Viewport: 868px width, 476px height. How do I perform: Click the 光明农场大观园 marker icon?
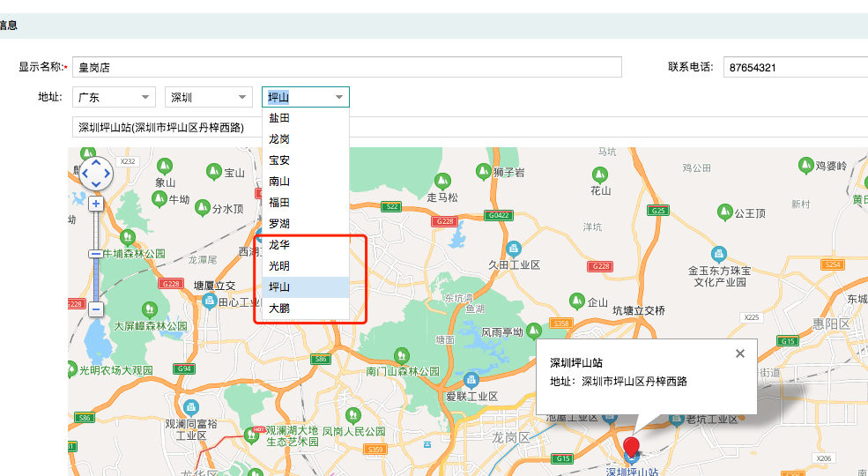[x=72, y=368]
